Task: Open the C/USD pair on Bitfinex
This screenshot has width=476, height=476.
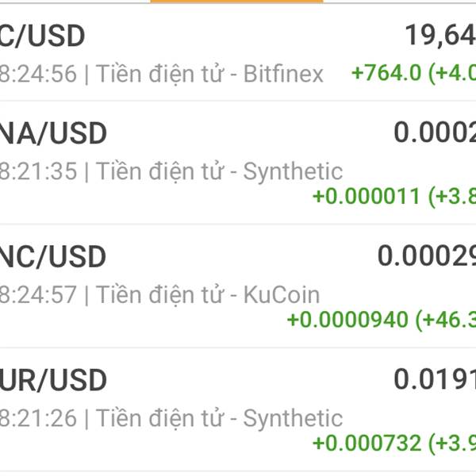Action: pos(238,52)
